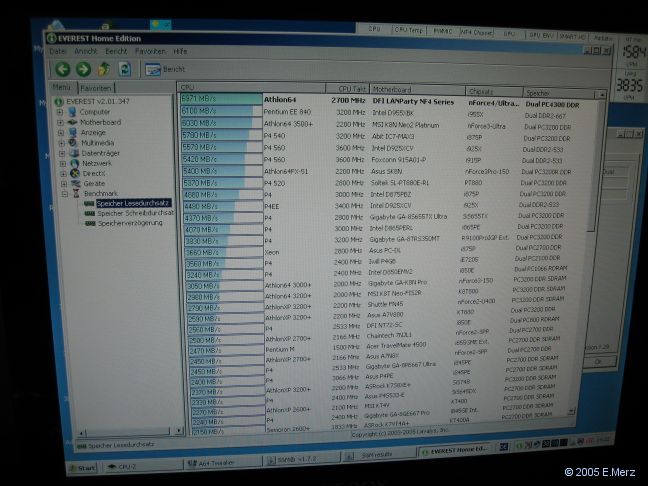Sort by the Speicher column header

pos(559,93)
